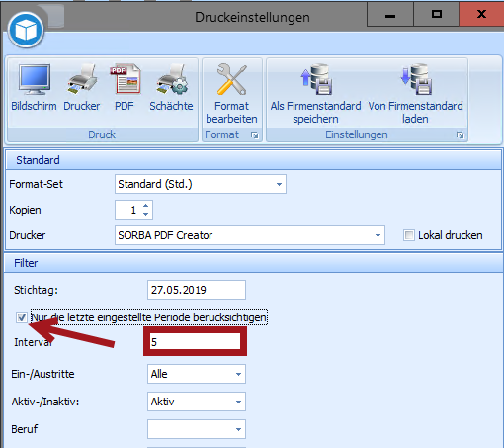
Task: Open the Format-Set dropdown
Action: pyautogui.click(x=201, y=184)
